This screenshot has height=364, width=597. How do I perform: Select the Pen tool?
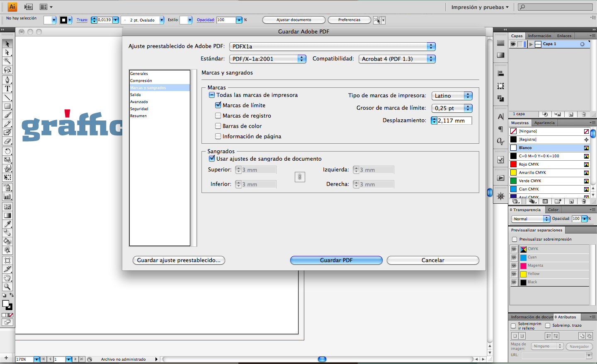(x=7, y=80)
